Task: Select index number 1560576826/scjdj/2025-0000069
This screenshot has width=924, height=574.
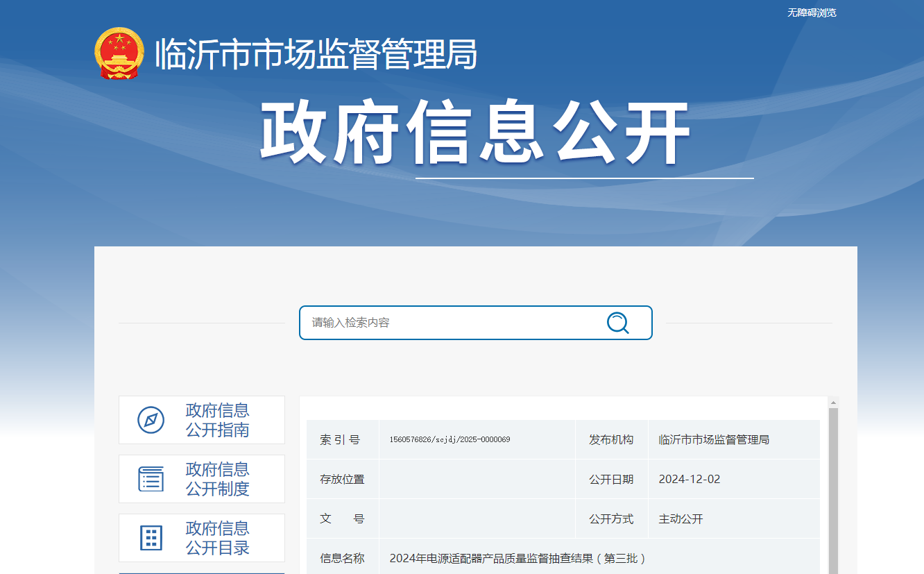Action: (x=450, y=439)
